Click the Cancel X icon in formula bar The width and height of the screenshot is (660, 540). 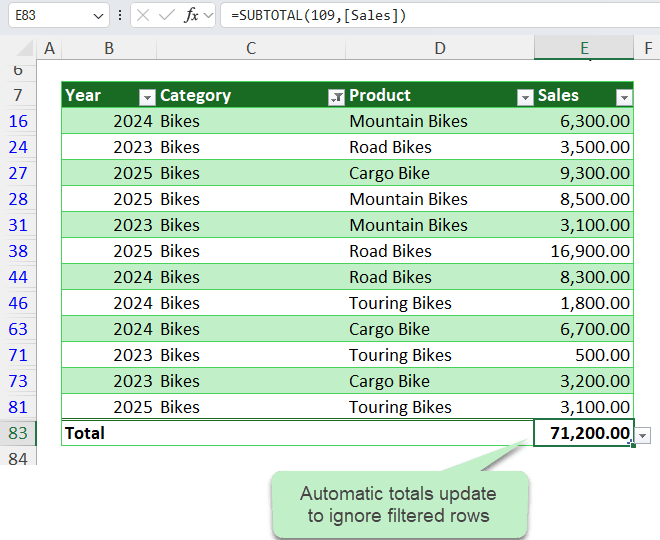coord(143,15)
